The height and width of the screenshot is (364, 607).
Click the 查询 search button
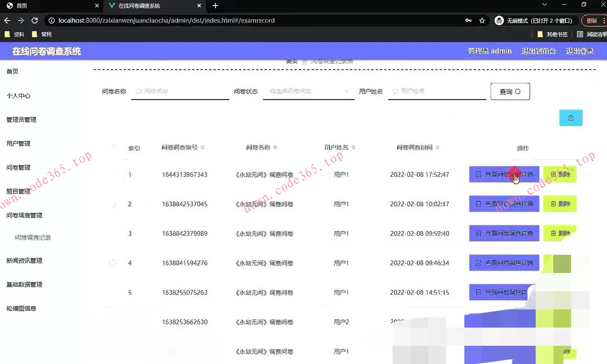[510, 92]
